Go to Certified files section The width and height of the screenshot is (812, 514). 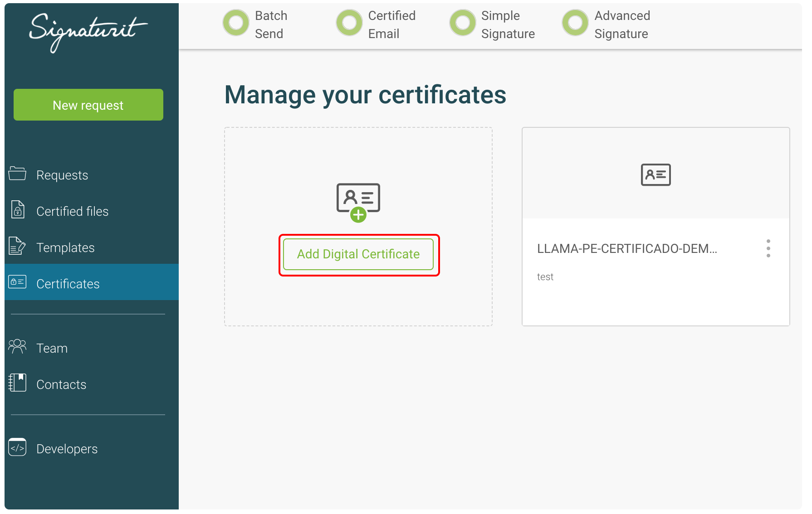point(72,211)
